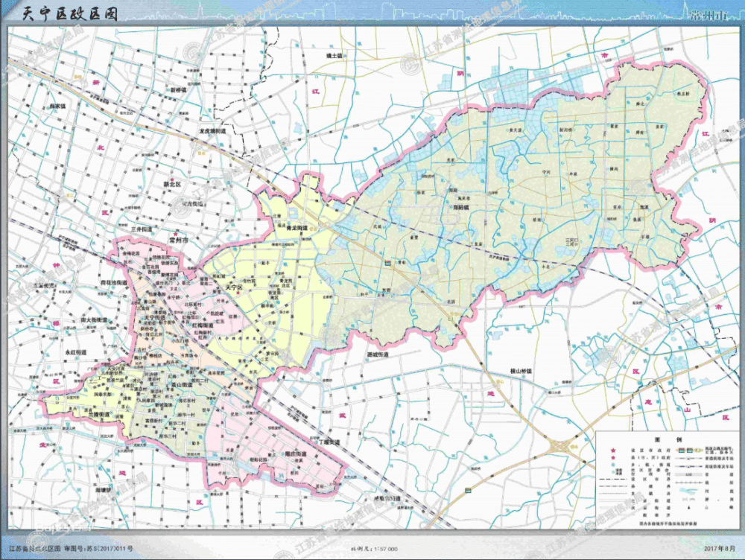Click the 兰陵街道 label
The height and width of the screenshot is (560, 745).
coord(99,415)
